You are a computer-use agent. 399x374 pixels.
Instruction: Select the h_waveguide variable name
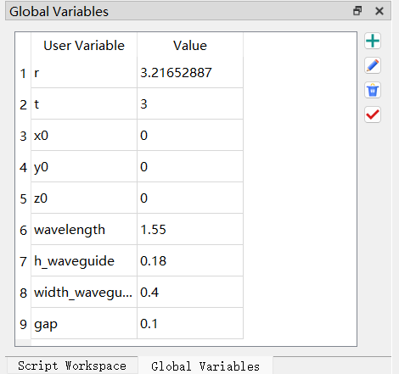[84, 261]
